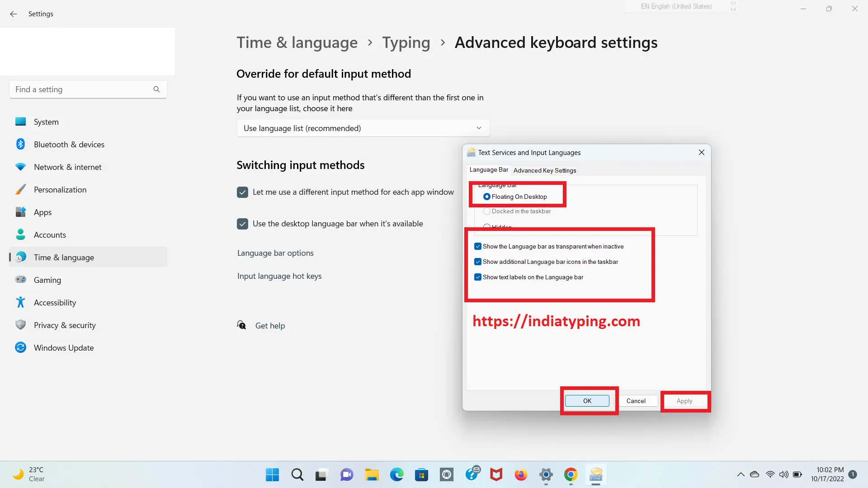Open the File Explorer icon
The width and height of the screenshot is (868, 488).
(x=372, y=474)
